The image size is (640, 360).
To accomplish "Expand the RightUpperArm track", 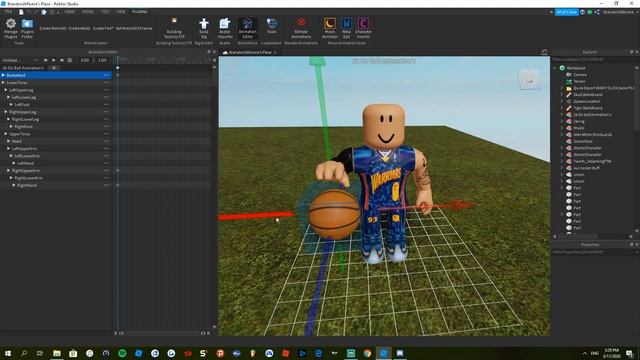I will 9,171.
